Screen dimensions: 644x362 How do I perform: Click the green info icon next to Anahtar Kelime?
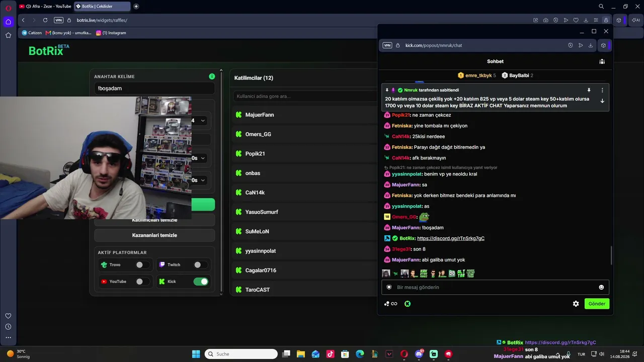tap(212, 76)
